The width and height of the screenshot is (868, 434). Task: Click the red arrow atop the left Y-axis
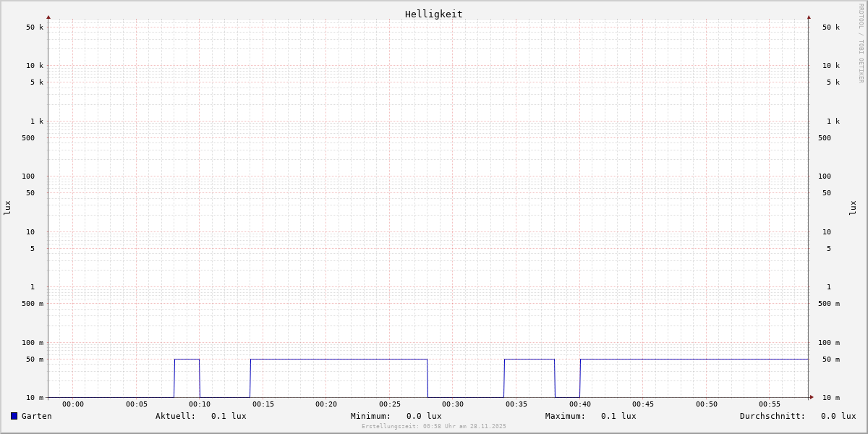coord(48,17)
